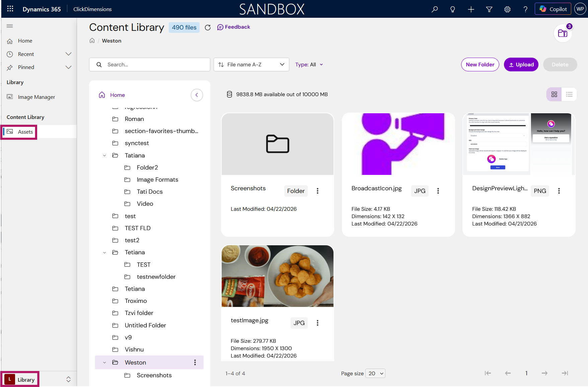Image resolution: width=588 pixels, height=387 pixels.
Task: Click in the Search input field
Action: click(x=150, y=64)
